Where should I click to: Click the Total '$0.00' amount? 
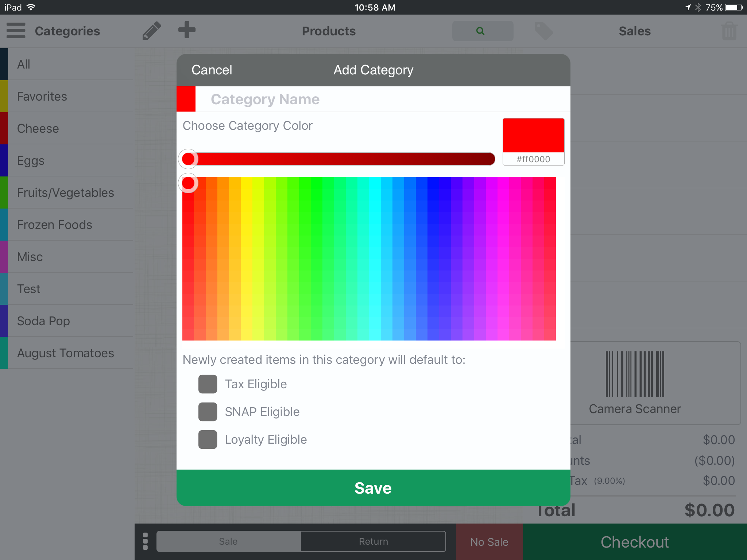709,510
